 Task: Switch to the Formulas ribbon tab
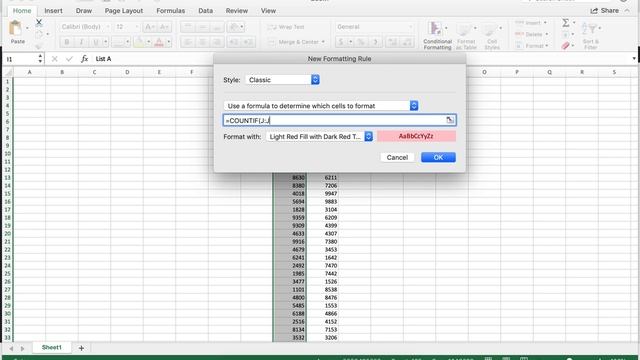[x=171, y=11]
